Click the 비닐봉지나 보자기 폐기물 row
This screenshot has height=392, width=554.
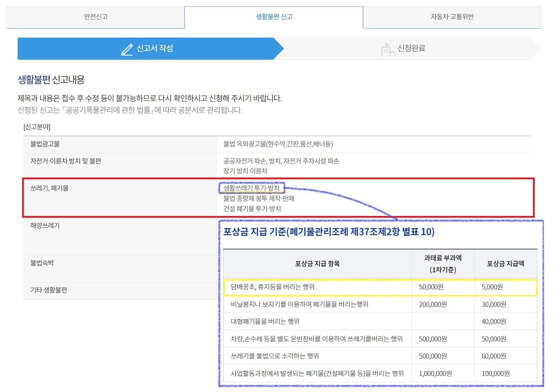tap(380, 304)
